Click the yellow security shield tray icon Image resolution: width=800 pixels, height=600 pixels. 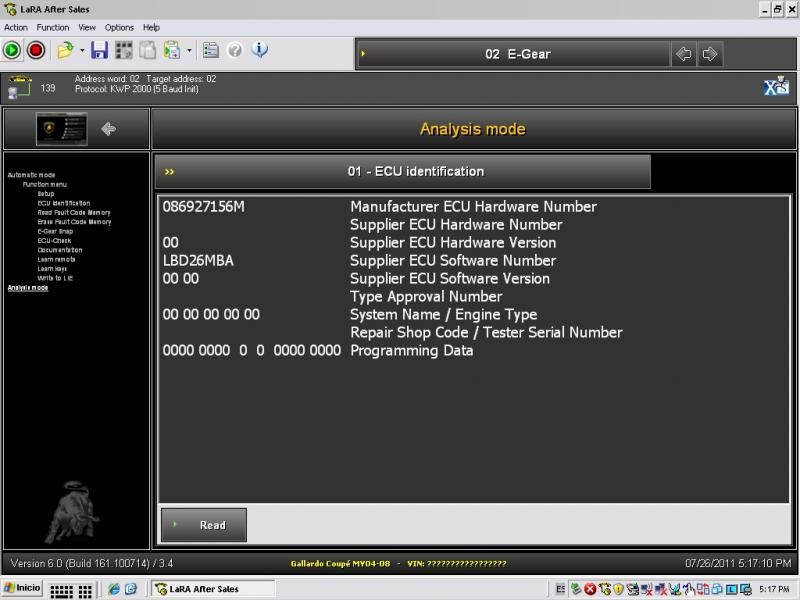click(x=618, y=589)
